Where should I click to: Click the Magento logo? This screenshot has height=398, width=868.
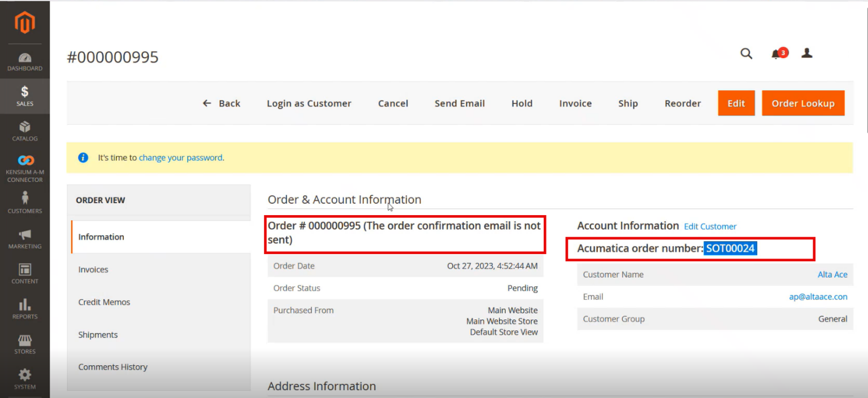tap(25, 23)
